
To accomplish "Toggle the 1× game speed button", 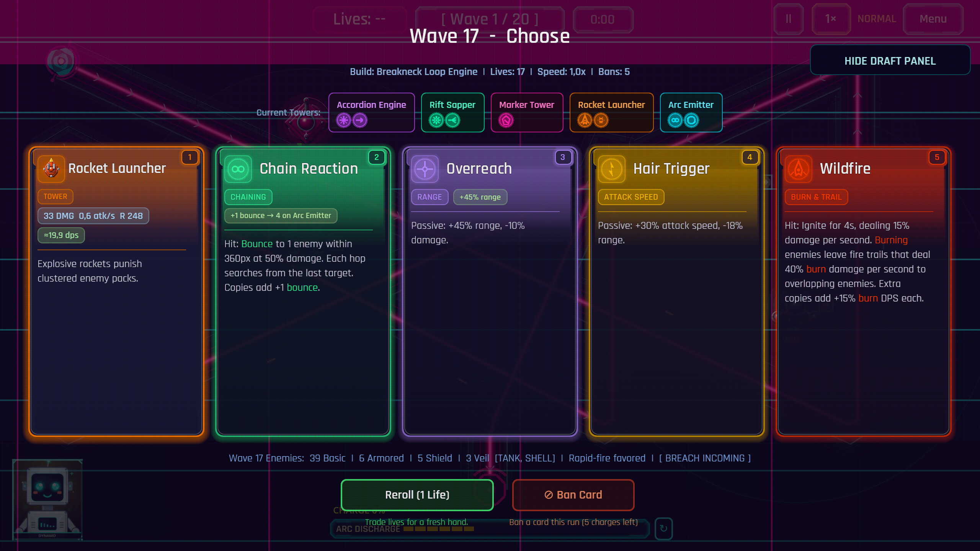I will pyautogui.click(x=831, y=19).
